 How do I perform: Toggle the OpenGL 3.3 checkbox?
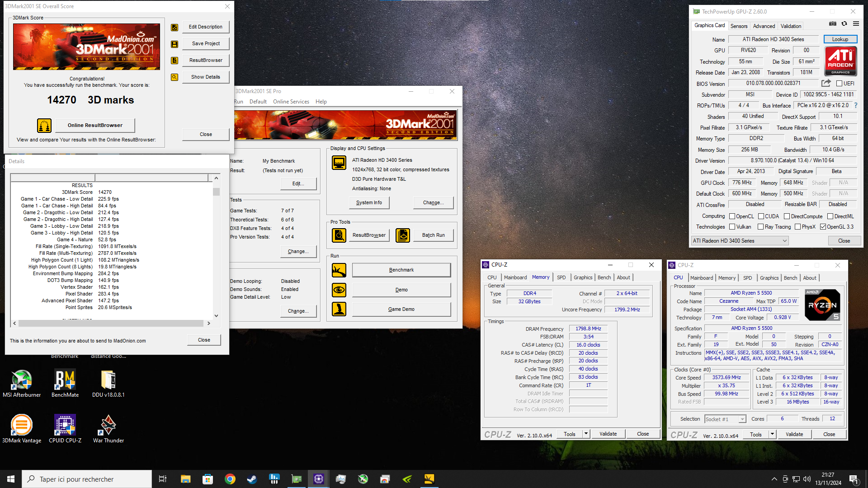pyautogui.click(x=823, y=227)
